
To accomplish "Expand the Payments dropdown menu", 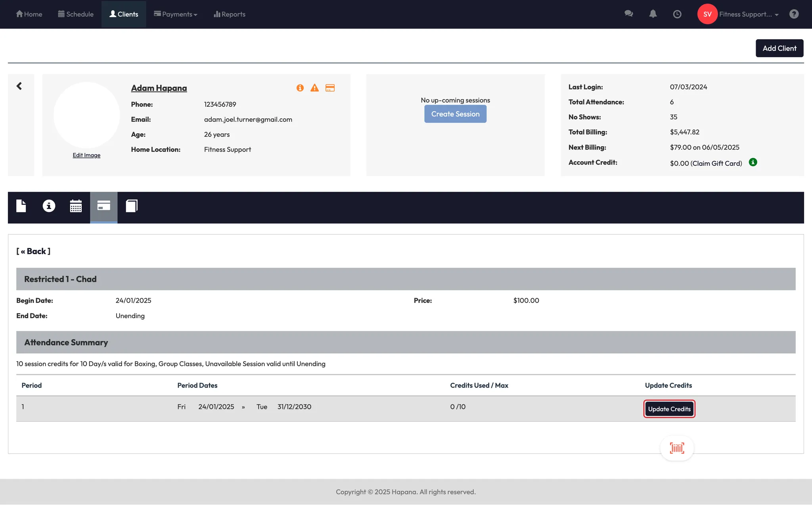I will click(x=176, y=14).
